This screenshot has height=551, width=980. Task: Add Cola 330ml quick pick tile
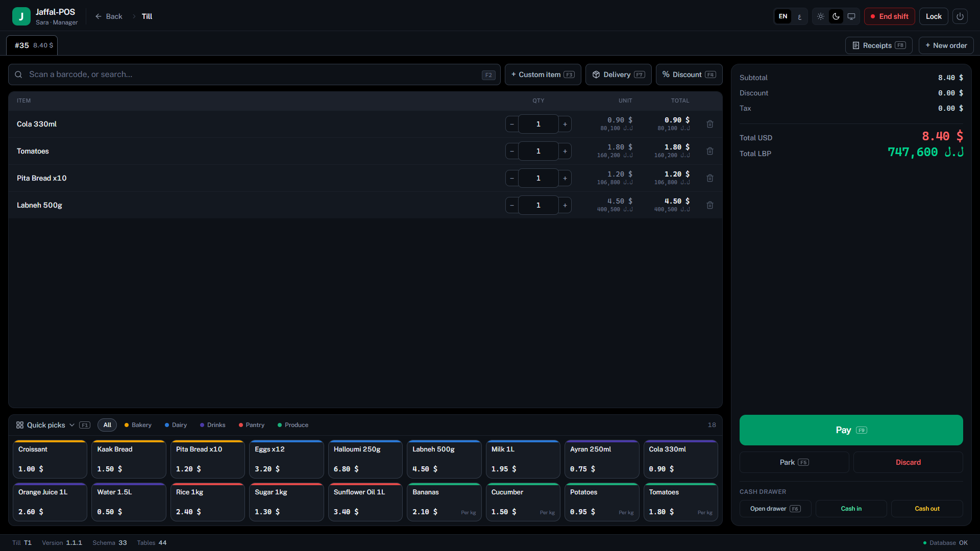point(681,459)
